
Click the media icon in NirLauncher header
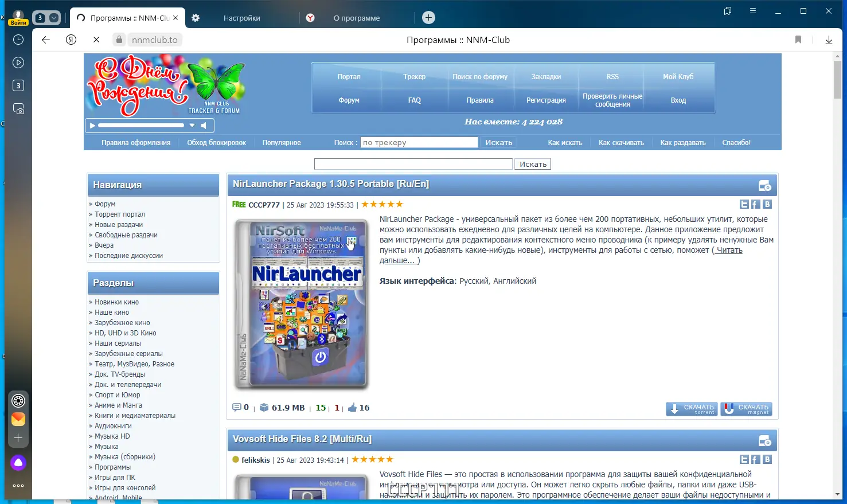click(765, 186)
